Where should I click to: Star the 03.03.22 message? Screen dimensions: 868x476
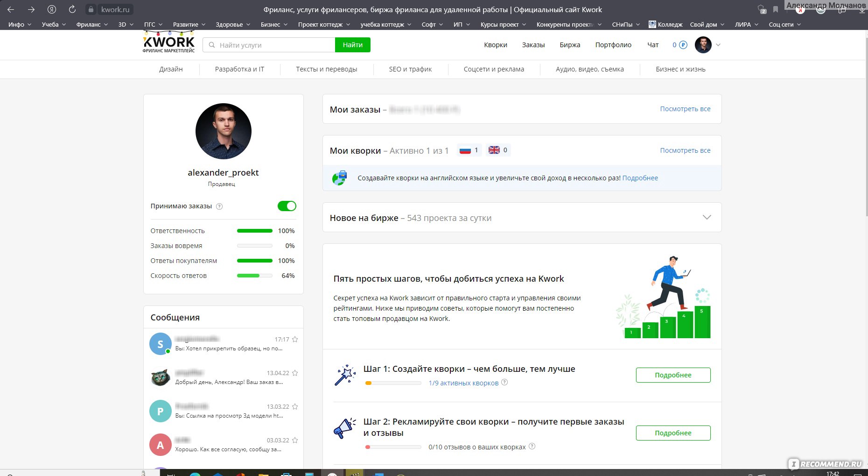pyautogui.click(x=295, y=440)
